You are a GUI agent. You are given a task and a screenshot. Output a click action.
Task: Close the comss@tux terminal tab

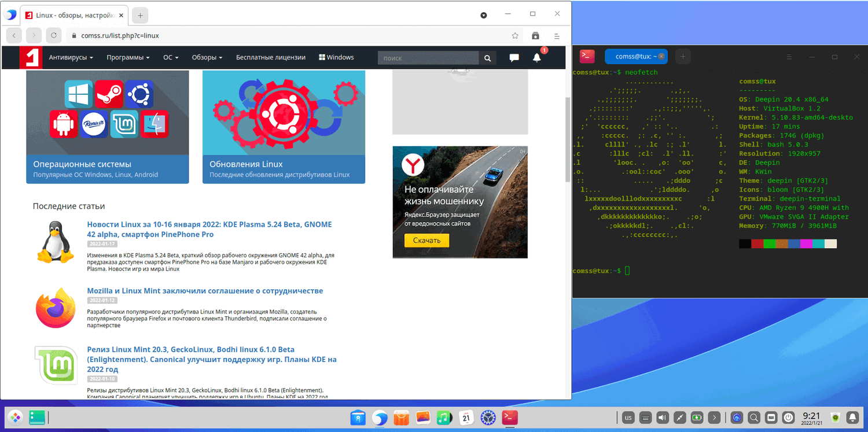pos(662,56)
